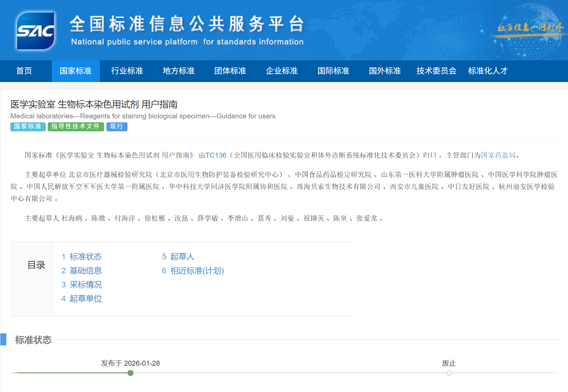This screenshot has width=568, height=392.
Task: Open the TC136 committee link
Action: click(x=216, y=155)
